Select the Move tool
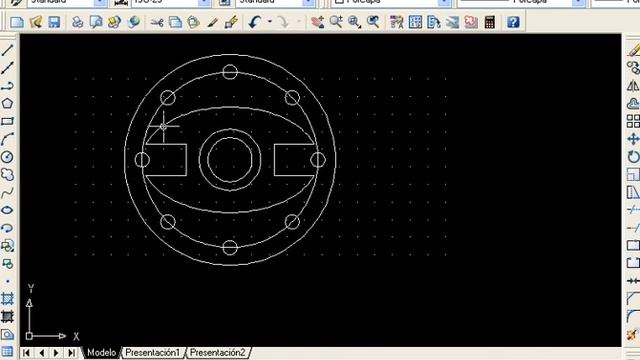Image resolution: width=640 pixels, height=360 pixels. 633,139
